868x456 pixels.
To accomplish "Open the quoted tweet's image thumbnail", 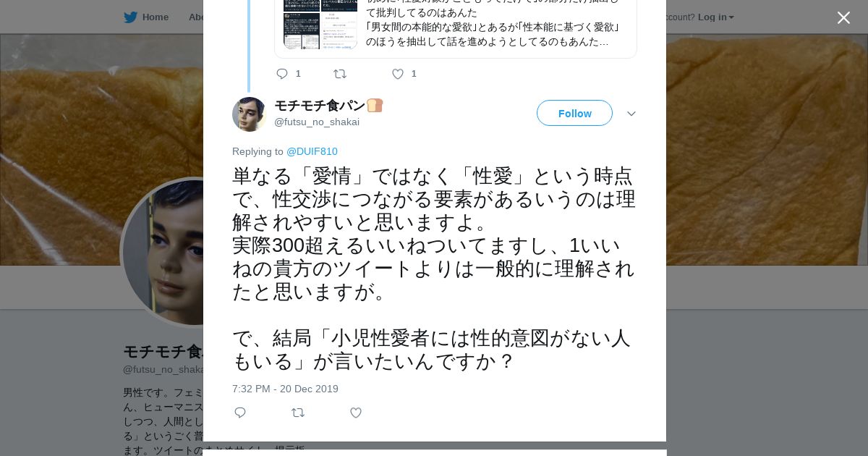I will coord(320,25).
